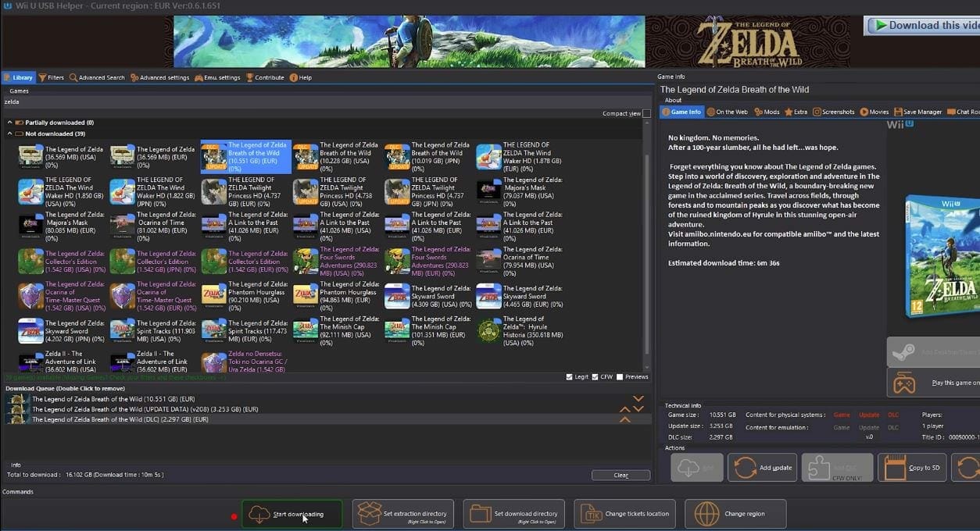Toggle the Compact view checkbox

click(x=646, y=113)
